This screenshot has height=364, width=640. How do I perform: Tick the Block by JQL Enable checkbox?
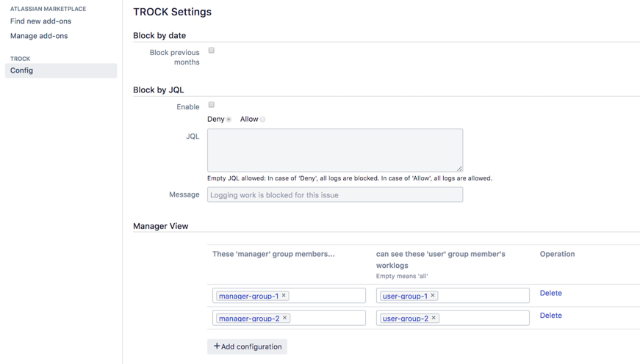pos(212,105)
